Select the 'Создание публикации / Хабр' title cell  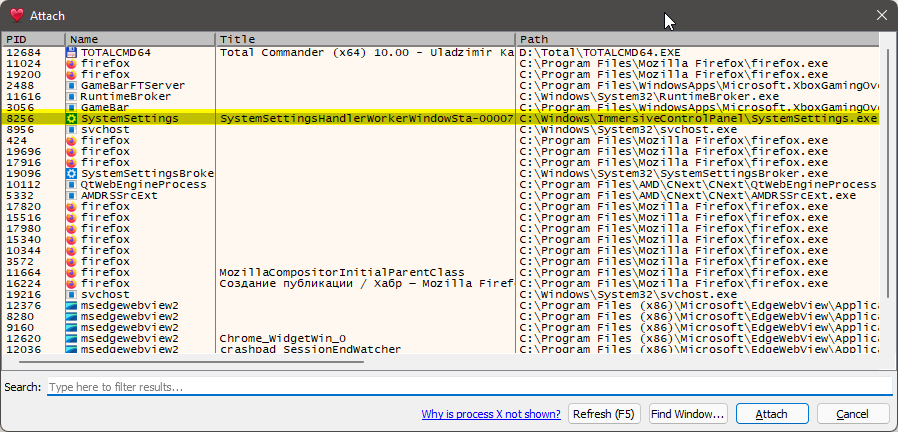click(x=367, y=283)
